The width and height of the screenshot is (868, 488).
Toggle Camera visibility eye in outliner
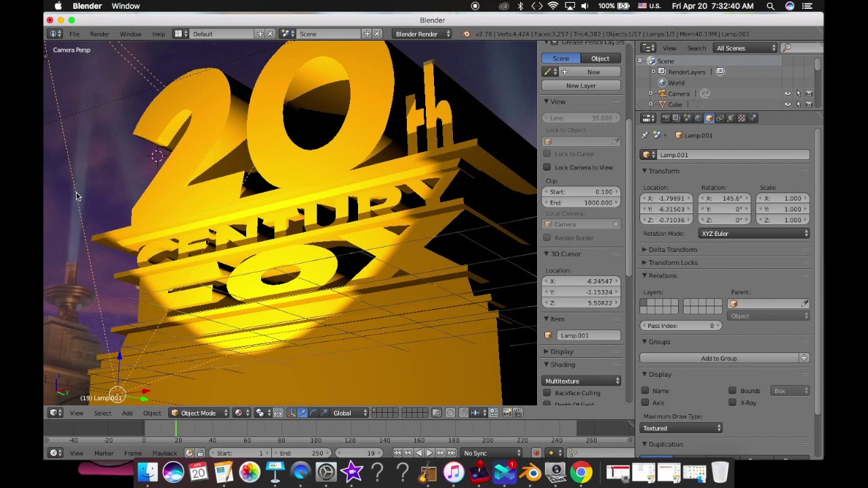click(x=787, y=94)
